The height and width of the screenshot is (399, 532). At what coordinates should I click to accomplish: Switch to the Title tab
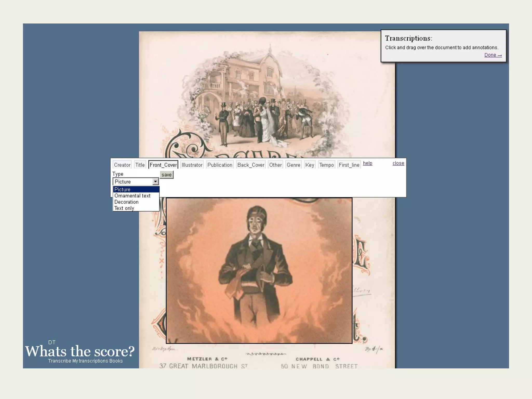(x=140, y=165)
